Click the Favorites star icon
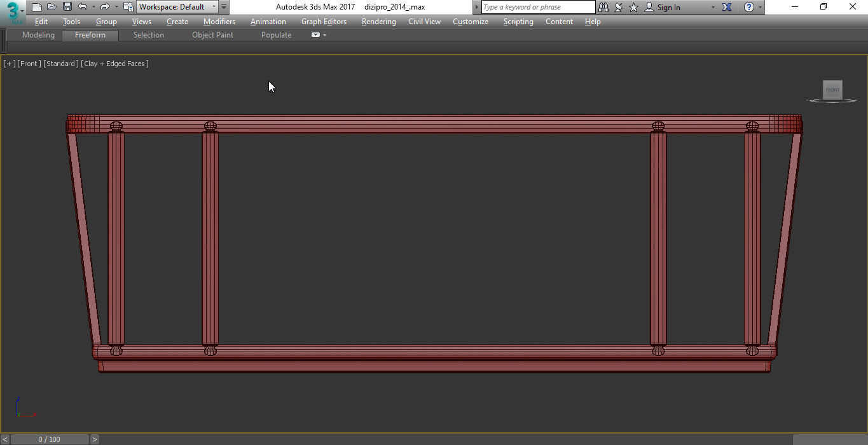Image resolution: width=868 pixels, height=445 pixels. point(633,7)
